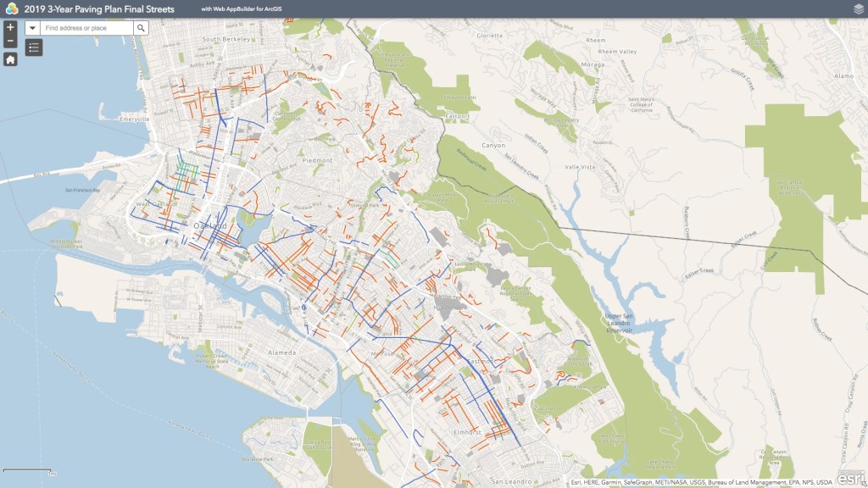This screenshot has width=868, height=488.
Task: Click the ArcGIS logo in the header
Action: pyautogui.click(x=12, y=8)
